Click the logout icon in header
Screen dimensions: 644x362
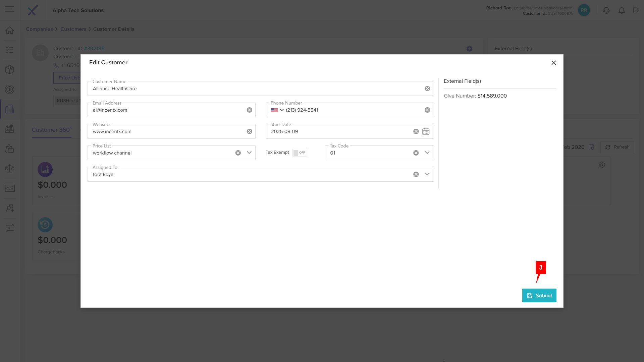click(636, 10)
